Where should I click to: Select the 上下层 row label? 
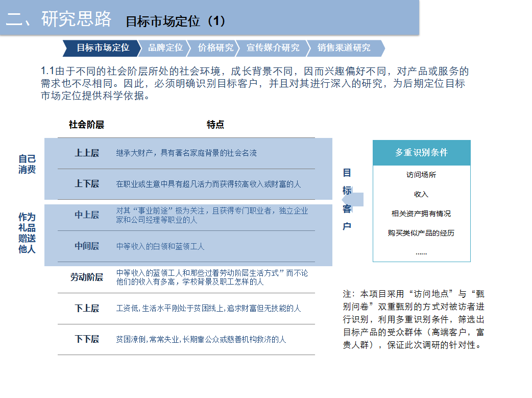click(x=87, y=184)
